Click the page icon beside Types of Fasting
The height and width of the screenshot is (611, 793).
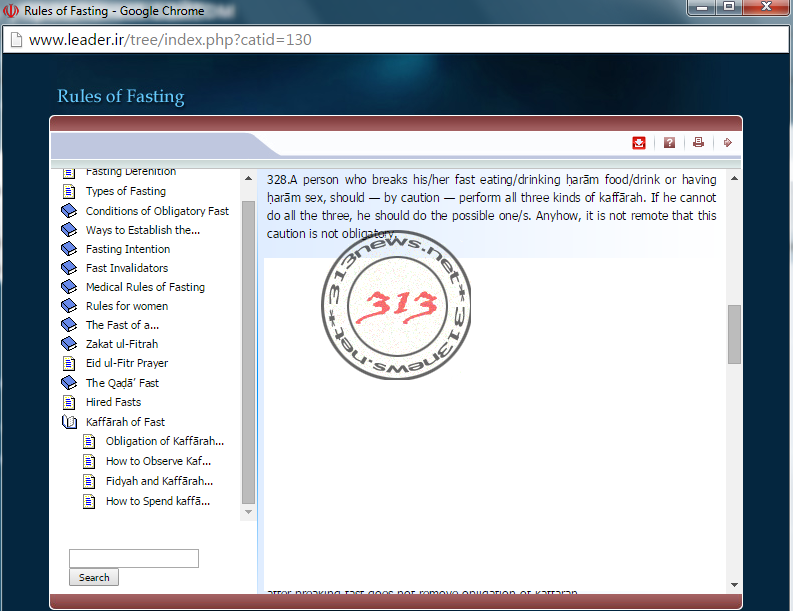68,191
